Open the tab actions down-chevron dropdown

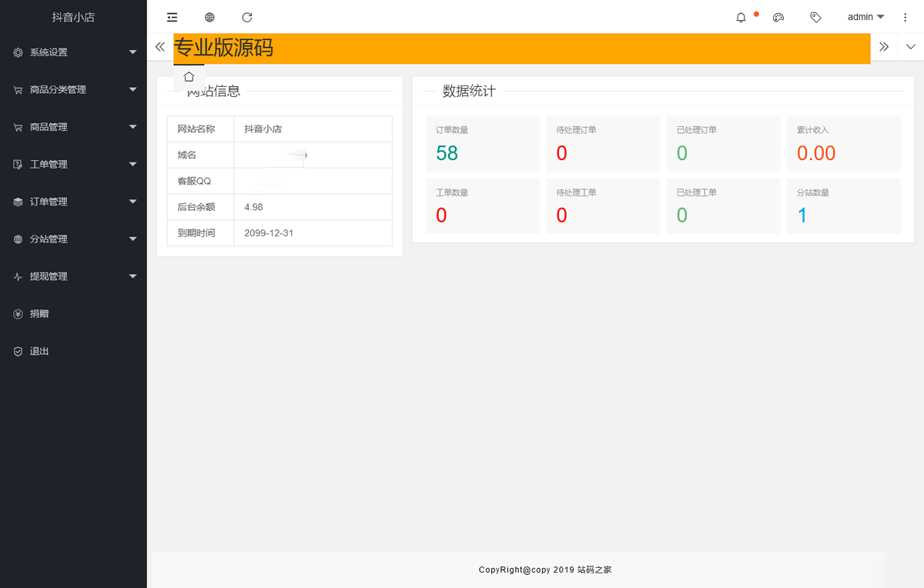click(911, 47)
